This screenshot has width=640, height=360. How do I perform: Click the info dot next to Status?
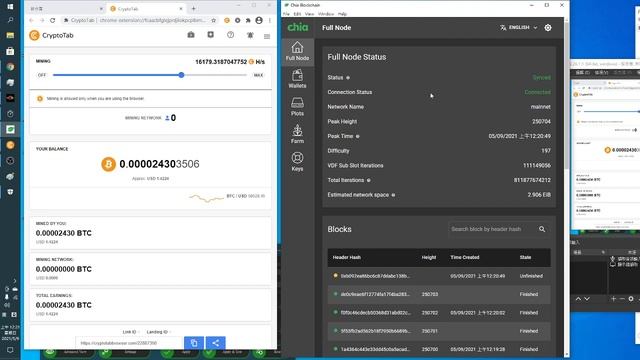pos(348,78)
